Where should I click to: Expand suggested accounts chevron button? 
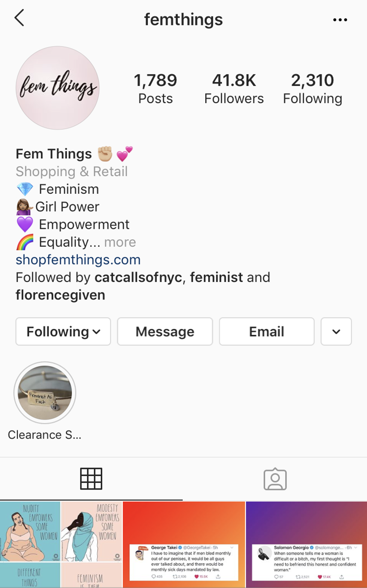336,331
